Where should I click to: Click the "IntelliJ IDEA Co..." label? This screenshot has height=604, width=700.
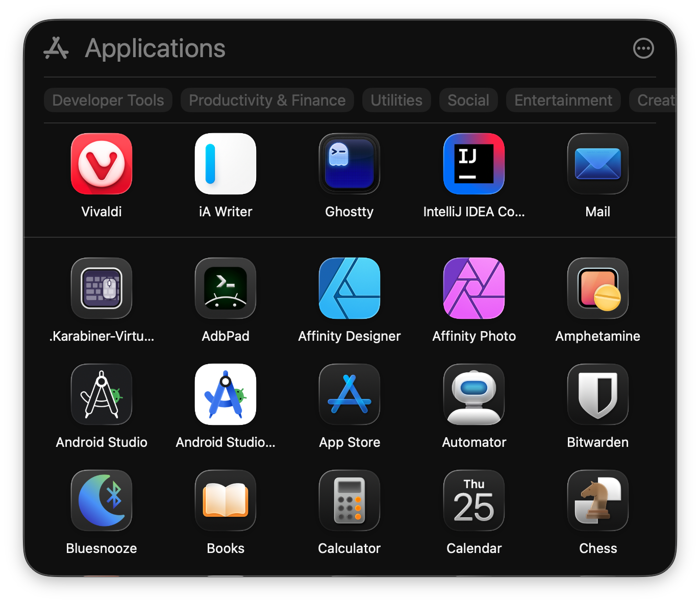click(474, 212)
